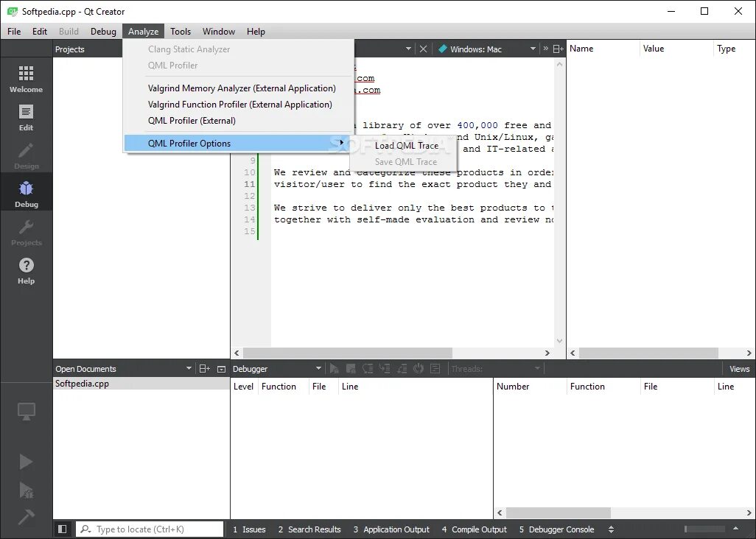Click the Name column header
The width and height of the screenshot is (756, 539).
pyautogui.click(x=603, y=49)
